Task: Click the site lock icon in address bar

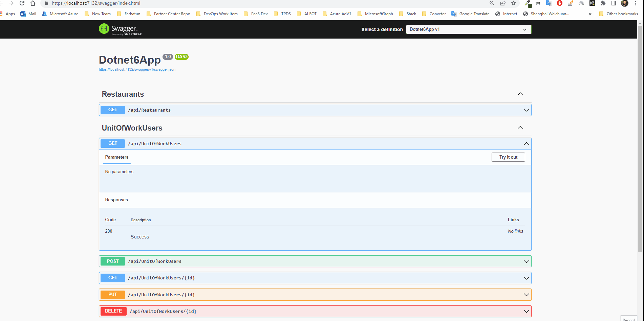Action: [46, 3]
